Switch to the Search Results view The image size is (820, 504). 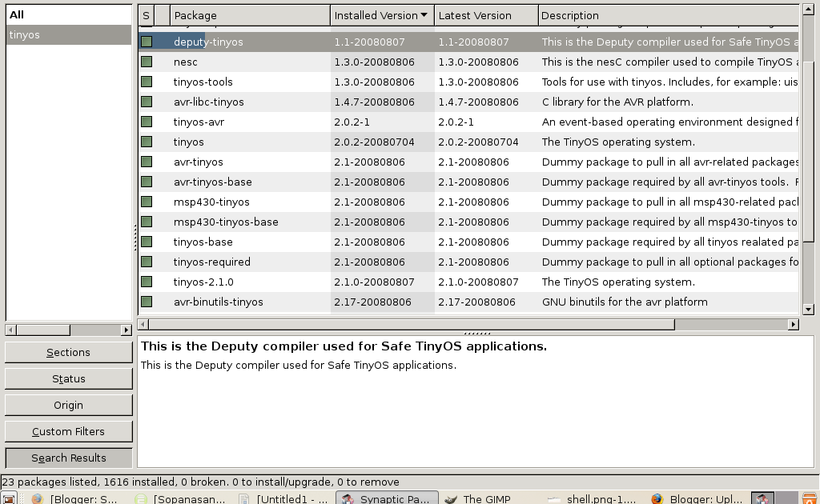tap(69, 458)
